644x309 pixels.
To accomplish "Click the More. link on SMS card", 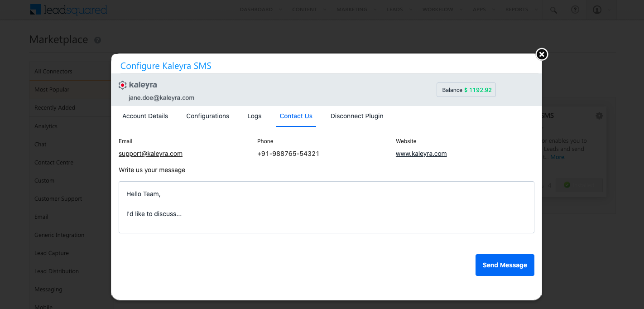I will tap(558, 157).
